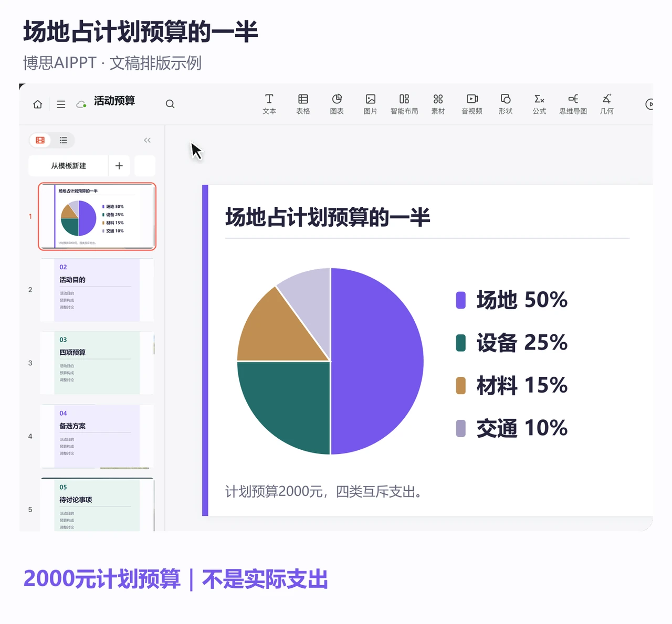Open slide 3 四项预算 thumbnail
The height and width of the screenshot is (624, 672).
tap(97, 363)
